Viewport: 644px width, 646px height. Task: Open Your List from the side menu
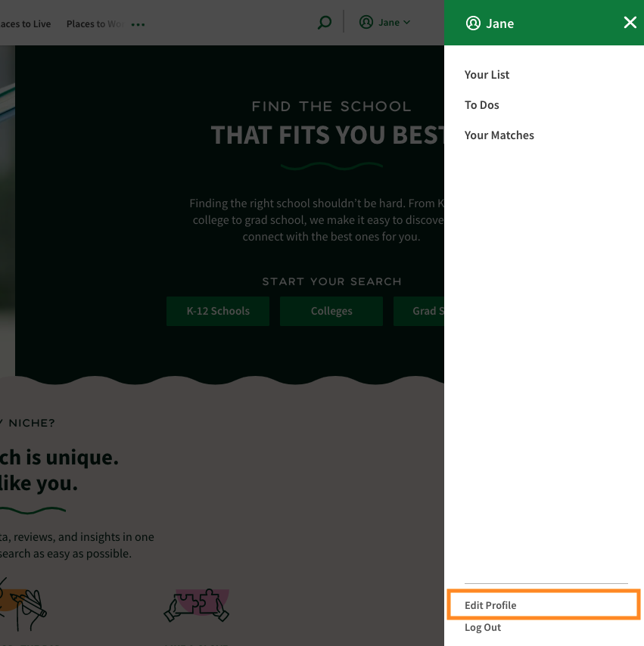pos(487,75)
